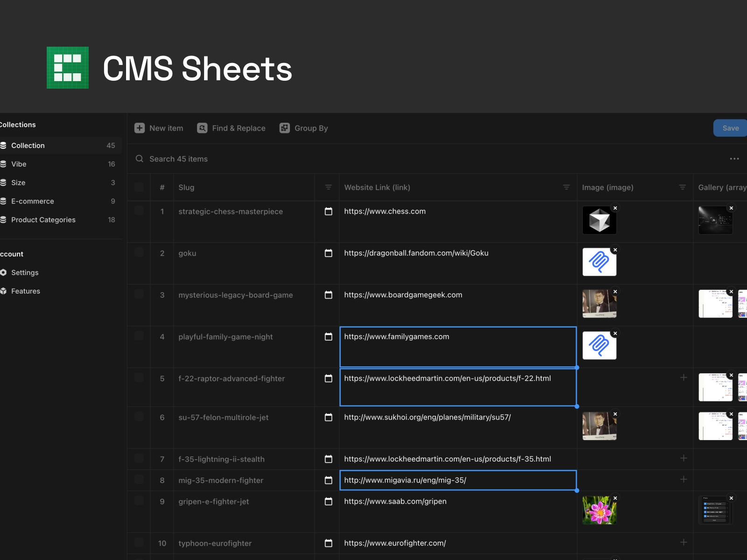Click the plus to add an image on the f-22-raptor row
Viewport: 747px width, 560px height.
point(684,378)
